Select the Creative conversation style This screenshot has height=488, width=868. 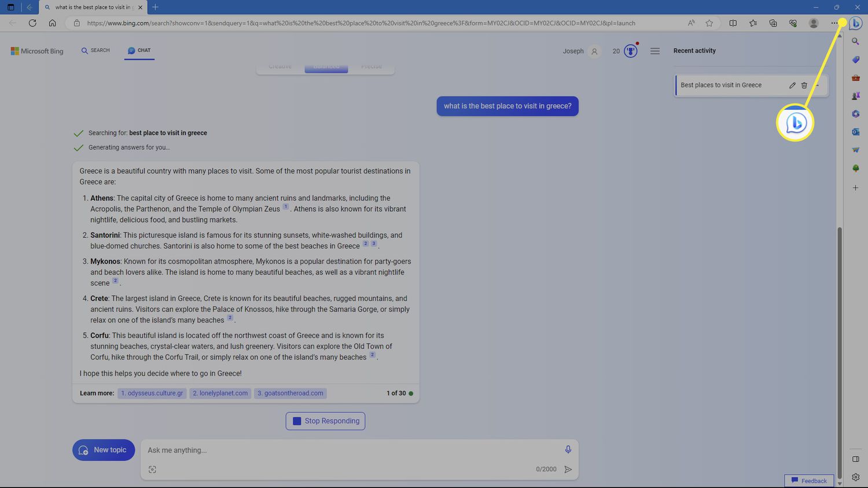click(280, 67)
